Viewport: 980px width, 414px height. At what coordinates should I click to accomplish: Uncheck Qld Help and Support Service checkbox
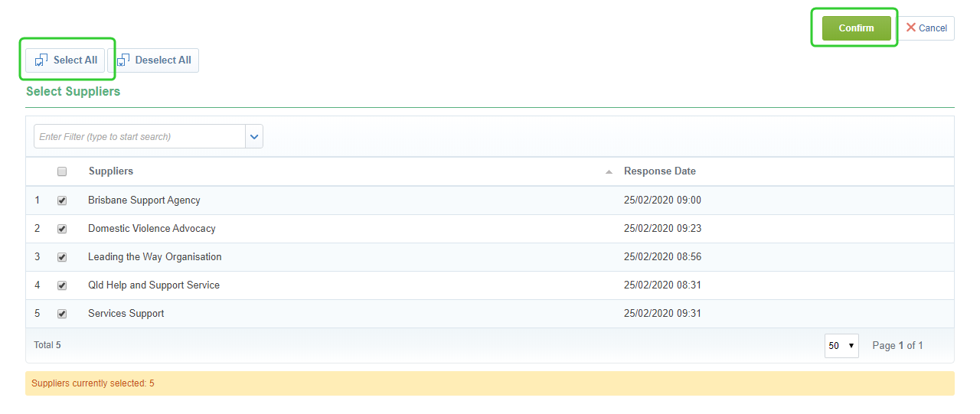tap(62, 285)
